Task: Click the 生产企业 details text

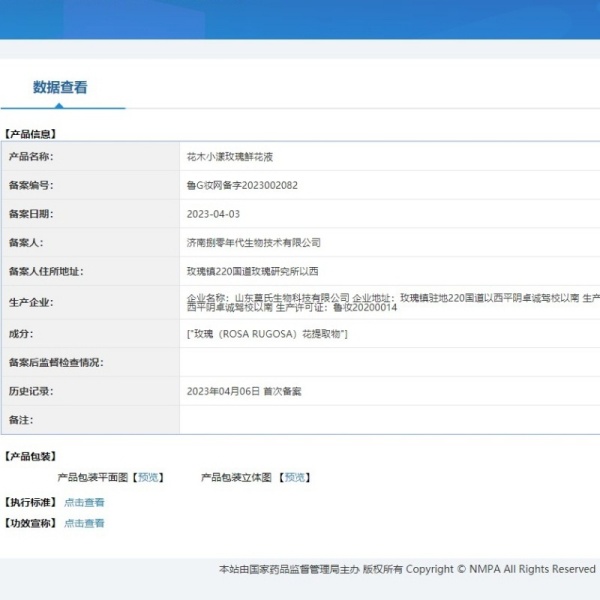Action: (x=390, y=302)
